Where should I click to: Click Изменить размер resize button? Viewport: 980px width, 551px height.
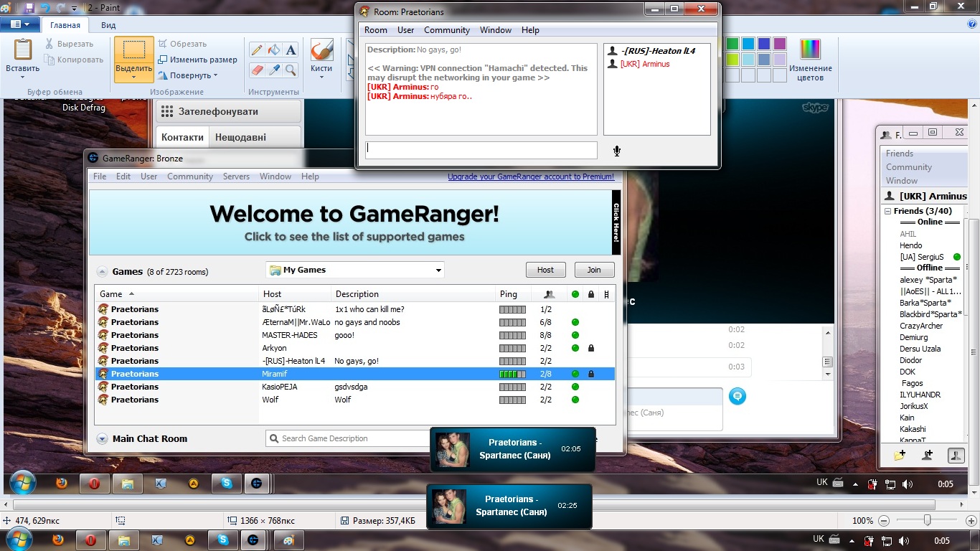pyautogui.click(x=198, y=60)
